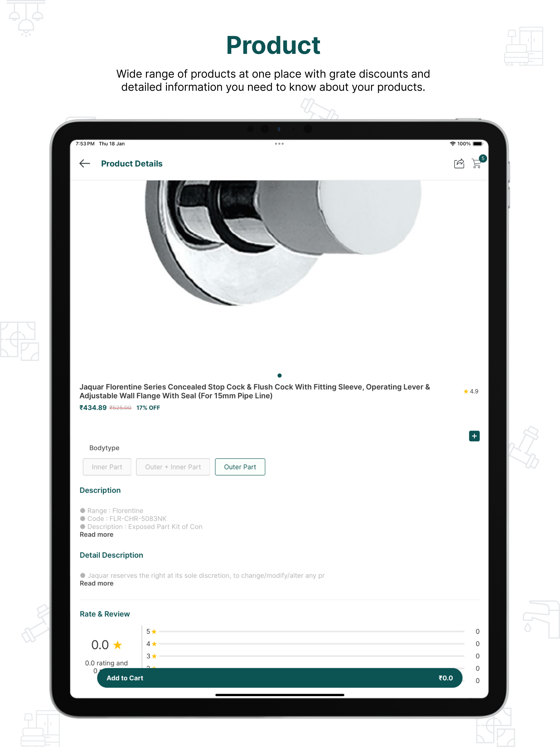This screenshot has height=747, width=560.
Task: Tap the green plus quantity icon
Action: point(474,436)
